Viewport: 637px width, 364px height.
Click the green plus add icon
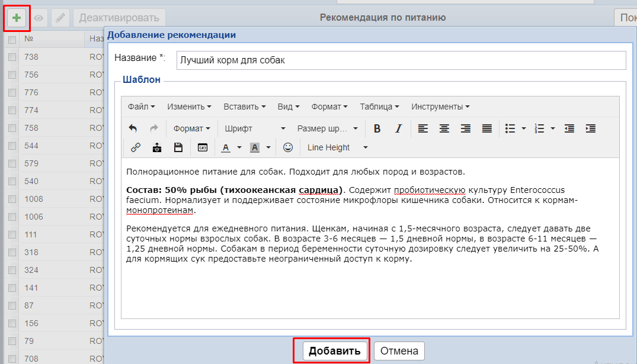(x=17, y=18)
